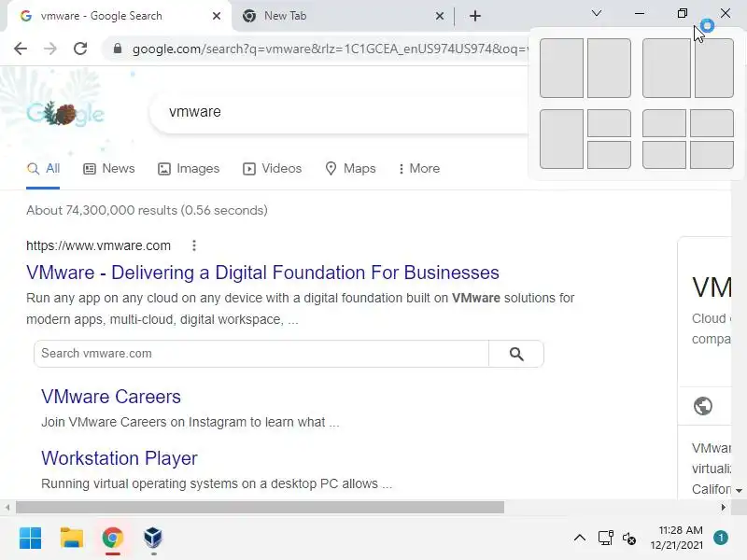The width and height of the screenshot is (747, 560).
Task: Open the VMware Careers link
Action: click(111, 397)
